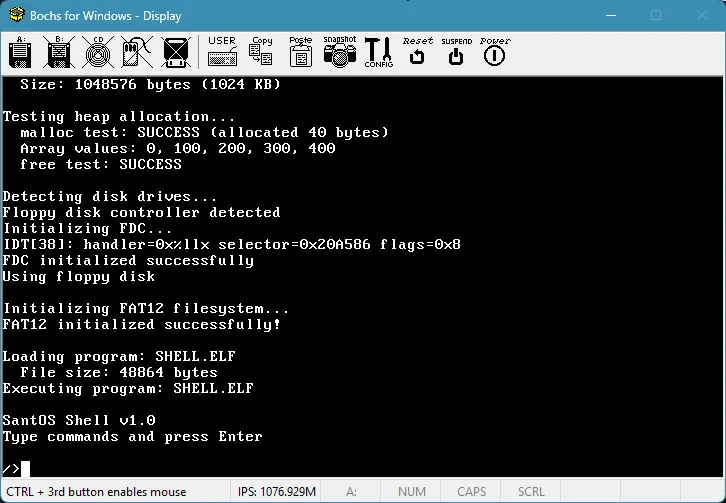Click the Paste clipboard icon
The height and width of the screenshot is (503, 726).
coord(300,52)
